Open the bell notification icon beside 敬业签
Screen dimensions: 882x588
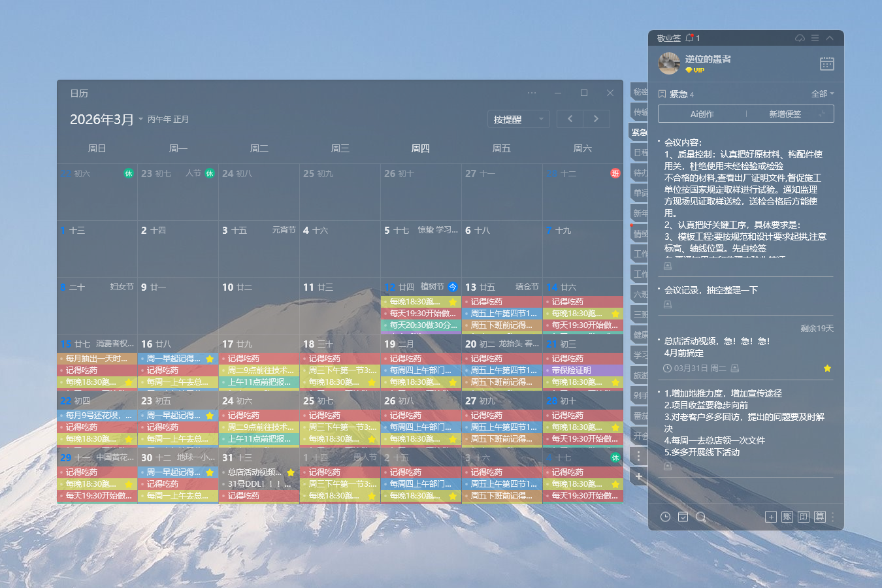[690, 37]
